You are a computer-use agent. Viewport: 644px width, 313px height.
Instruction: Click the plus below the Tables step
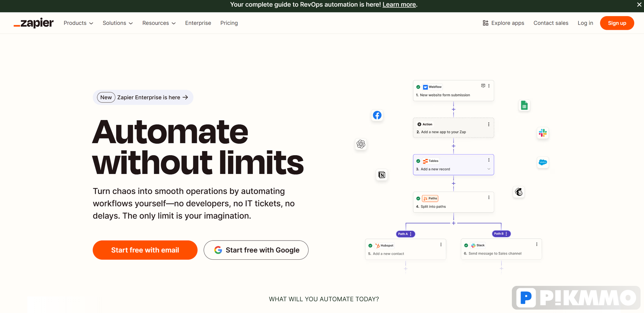pos(453,183)
